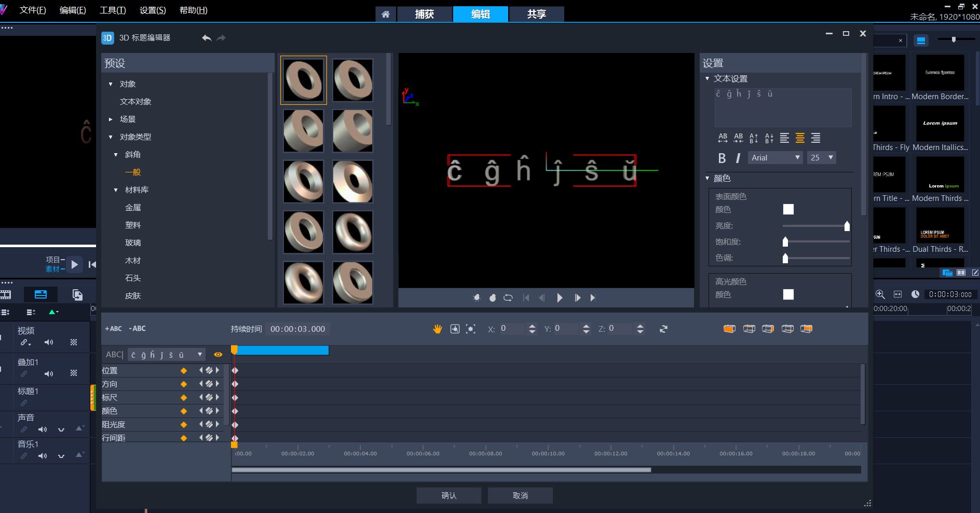Click the add text +ABC button
The height and width of the screenshot is (513, 980).
click(x=113, y=329)
